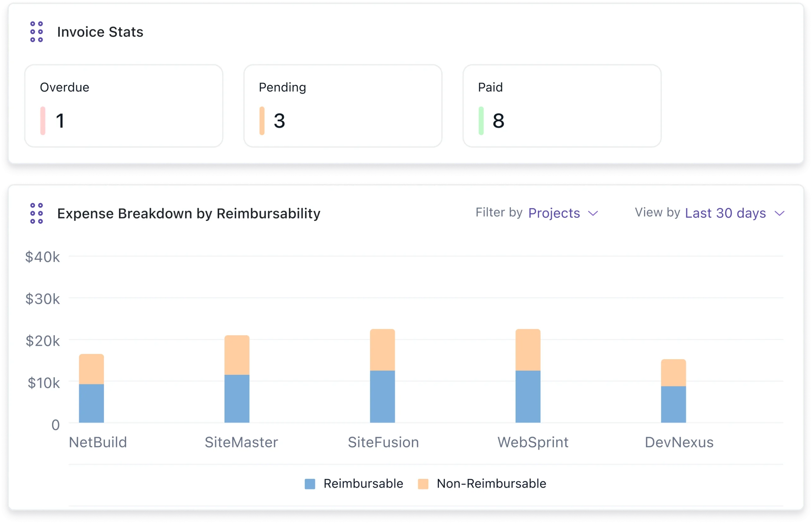Open the Overdue invoices card
This screenshot has height=529, width=812.
tap(123, 106)
